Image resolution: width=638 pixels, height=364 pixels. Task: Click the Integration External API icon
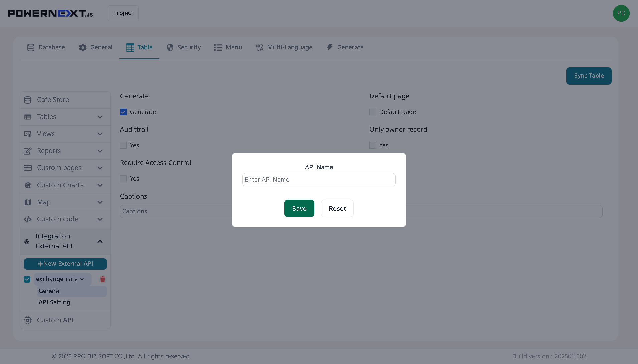27,241
